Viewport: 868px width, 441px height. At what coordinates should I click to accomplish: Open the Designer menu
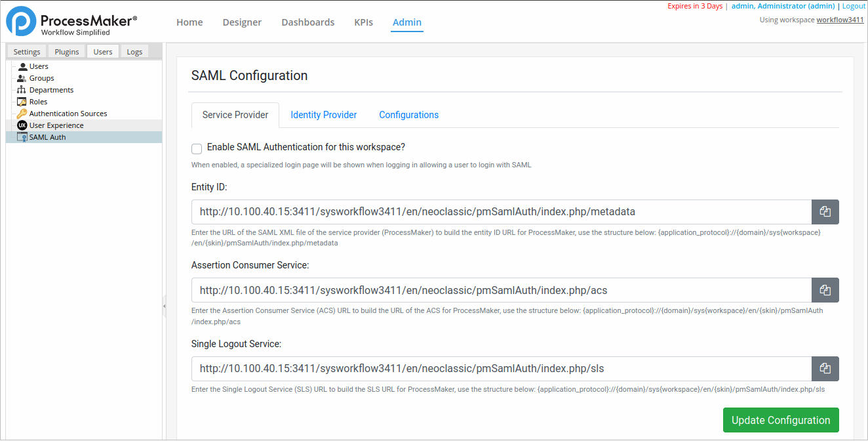click(x=242, y=22)
